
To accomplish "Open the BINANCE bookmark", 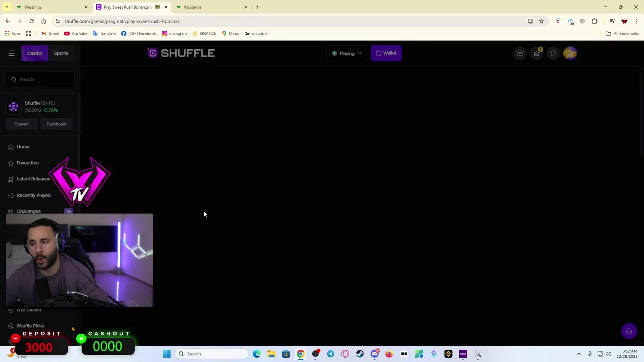I will point(204,34).
